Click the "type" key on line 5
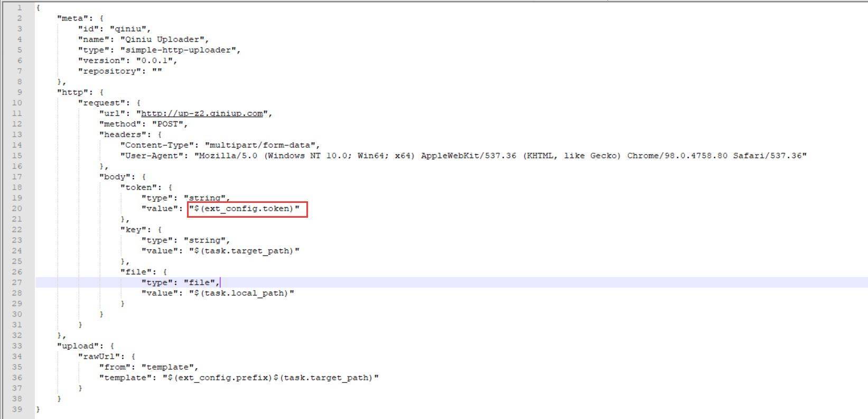 94,50
